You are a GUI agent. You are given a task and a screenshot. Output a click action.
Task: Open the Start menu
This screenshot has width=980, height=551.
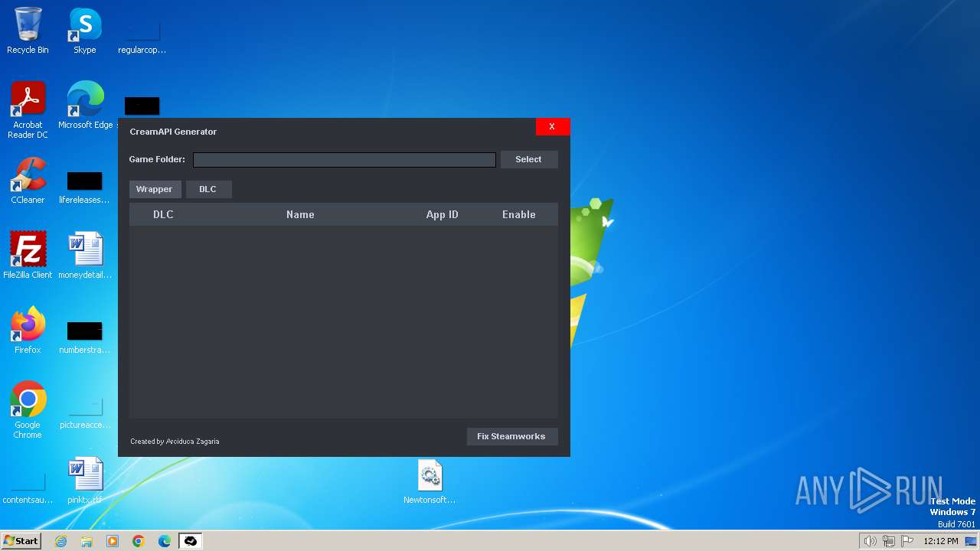click(21, 541)
